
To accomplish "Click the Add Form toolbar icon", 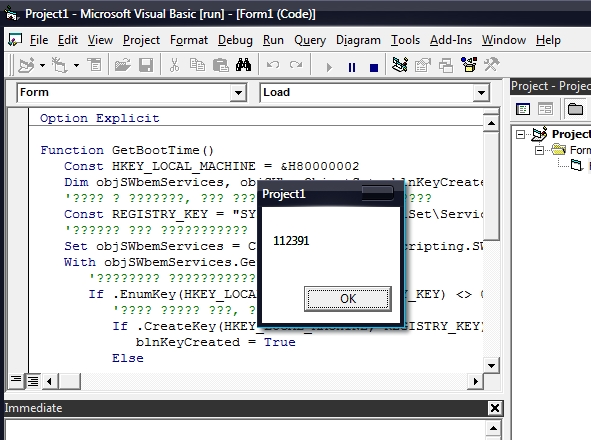I will pyautogui.click(x=59, y=65).
